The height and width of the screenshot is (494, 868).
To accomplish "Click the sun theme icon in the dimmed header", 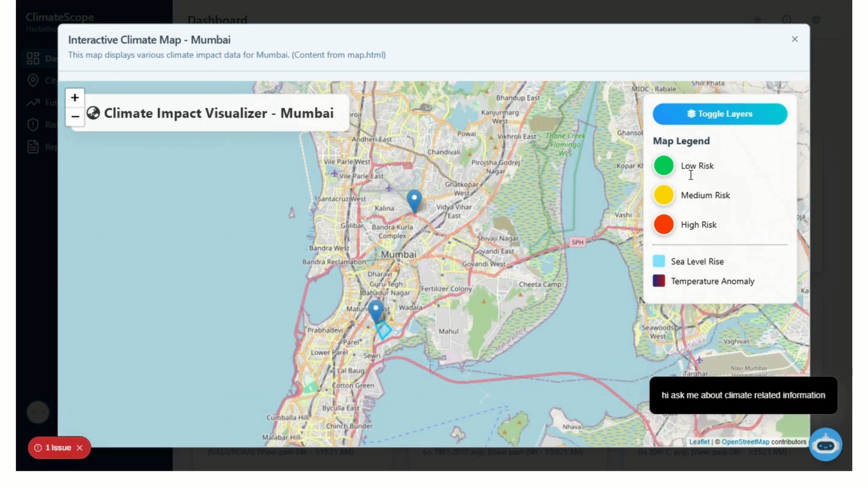I will click(x=757, y=20).
